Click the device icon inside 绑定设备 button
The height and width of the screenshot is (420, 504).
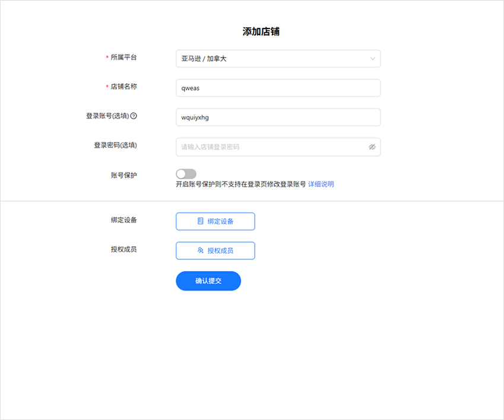pos(201,221)
